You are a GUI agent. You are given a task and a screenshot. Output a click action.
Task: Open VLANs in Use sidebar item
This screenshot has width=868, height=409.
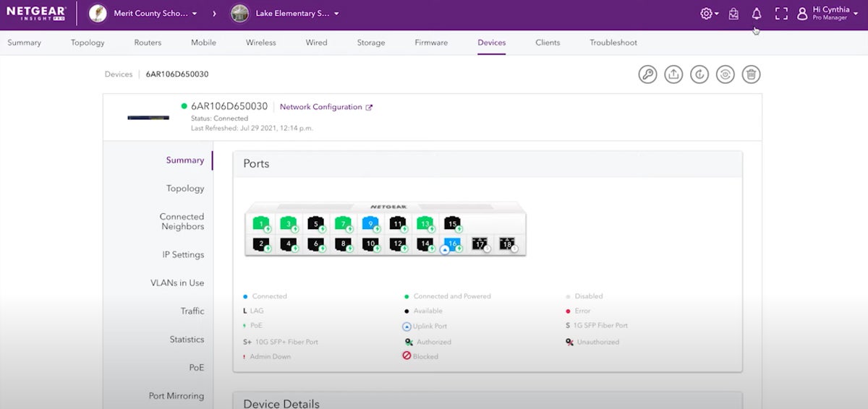(x=177, y=283)
